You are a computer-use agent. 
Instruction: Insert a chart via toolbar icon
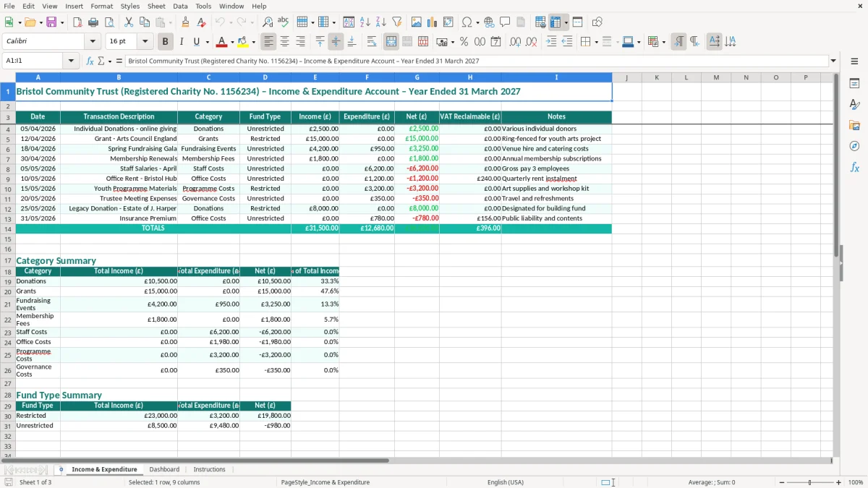click(x=433, y=22)
